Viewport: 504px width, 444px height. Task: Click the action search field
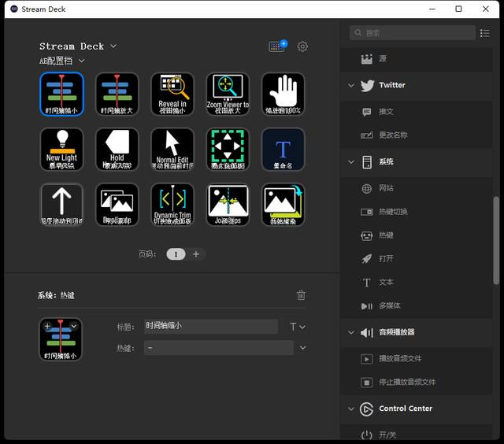point(413,33)
